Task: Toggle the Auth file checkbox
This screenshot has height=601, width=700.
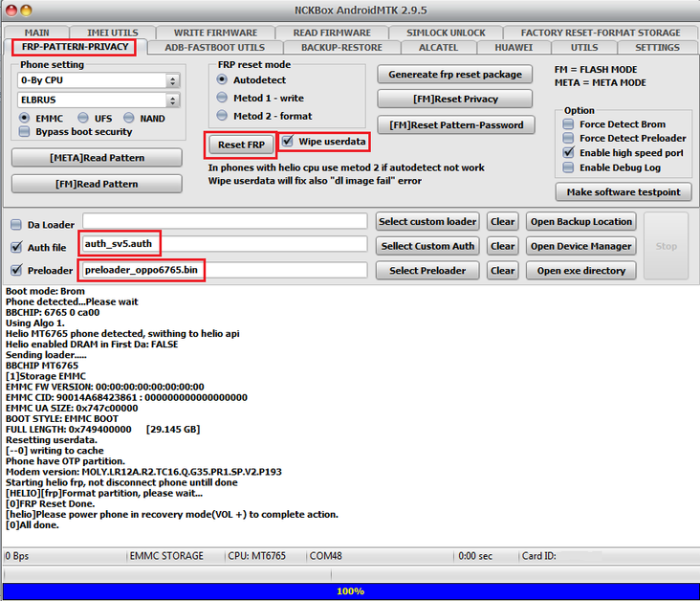Action: (x=16, y=247)
